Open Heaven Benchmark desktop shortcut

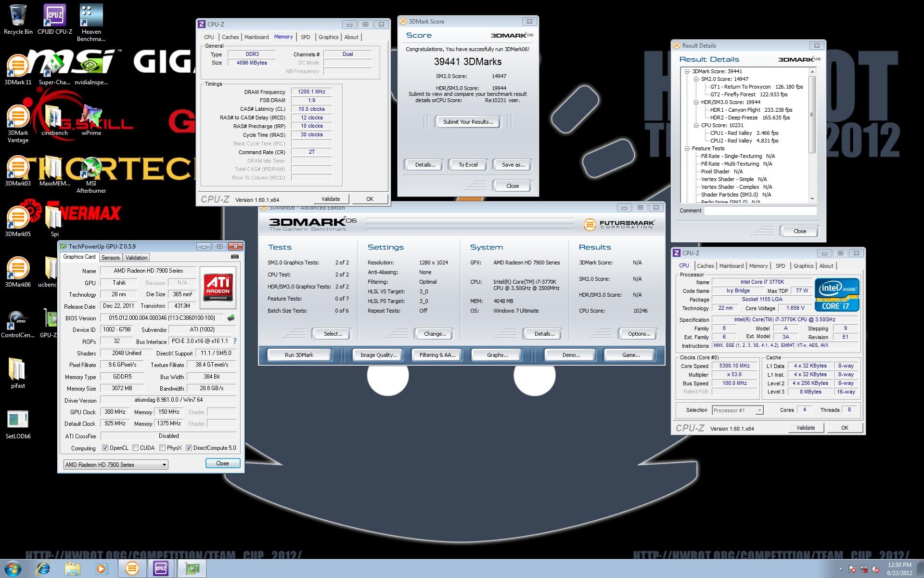(91, 23)
